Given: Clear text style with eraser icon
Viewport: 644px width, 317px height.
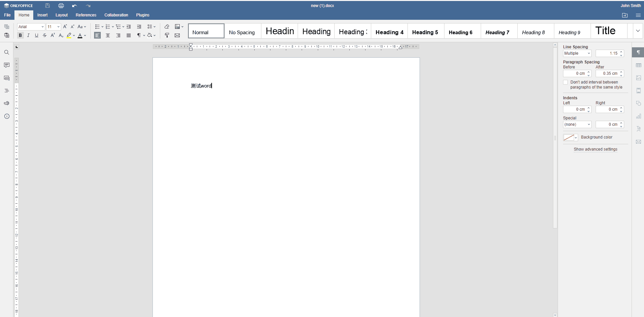Looking at the screenshot, I should click(167, 27).
